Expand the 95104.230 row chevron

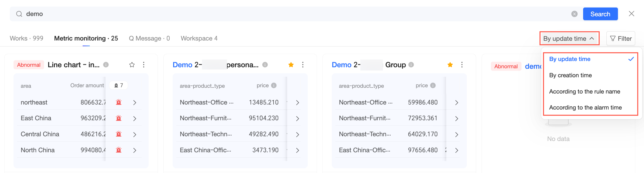coord(298,118)
